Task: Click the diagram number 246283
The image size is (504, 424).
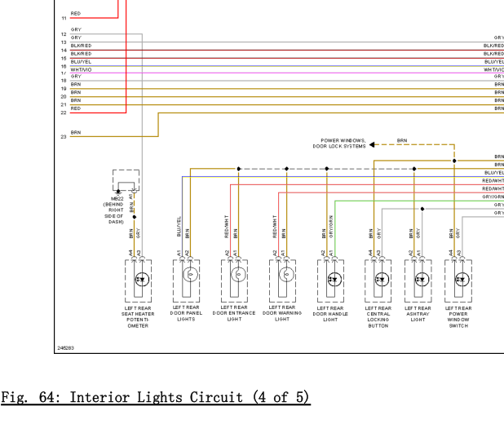Action: [x=65, y=348]
